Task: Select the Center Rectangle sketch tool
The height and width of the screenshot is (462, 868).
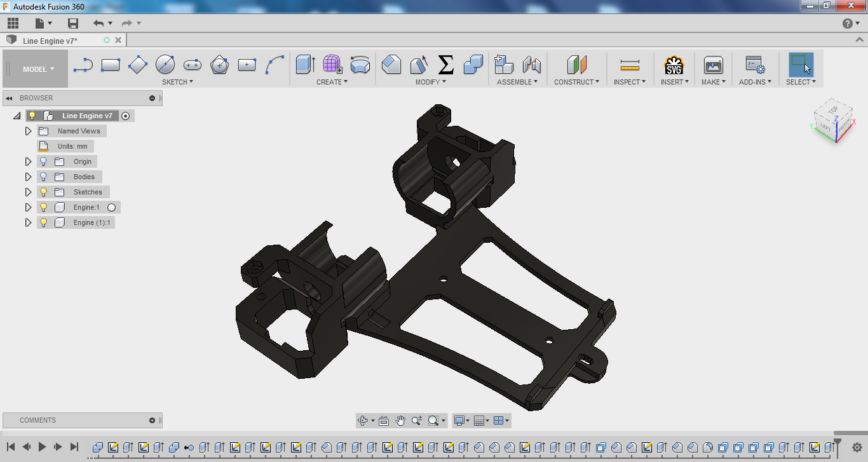Action: (247, 65)
